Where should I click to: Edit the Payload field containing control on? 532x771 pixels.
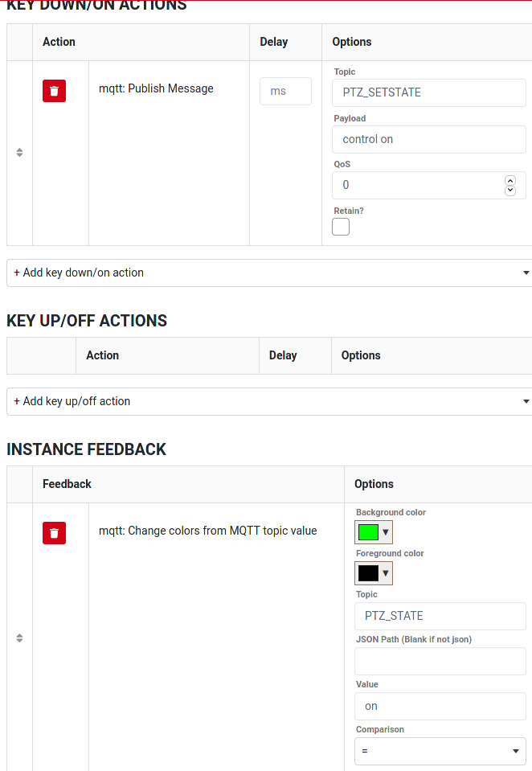pyautogui.click(x=429, y=139)
